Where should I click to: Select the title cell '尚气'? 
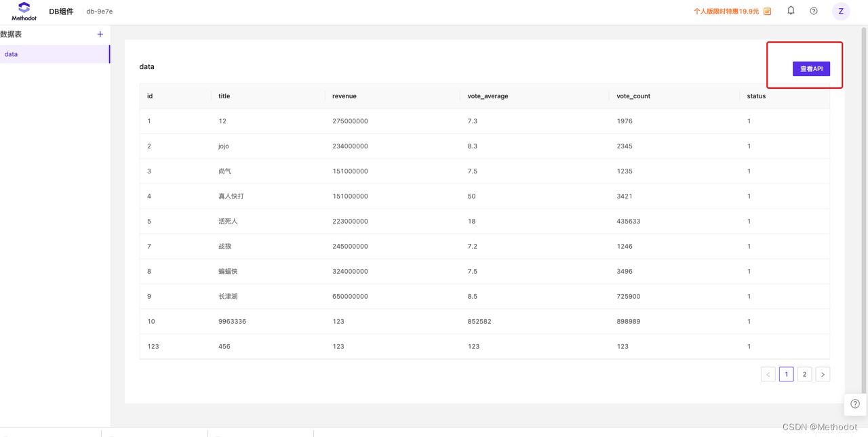225,171
